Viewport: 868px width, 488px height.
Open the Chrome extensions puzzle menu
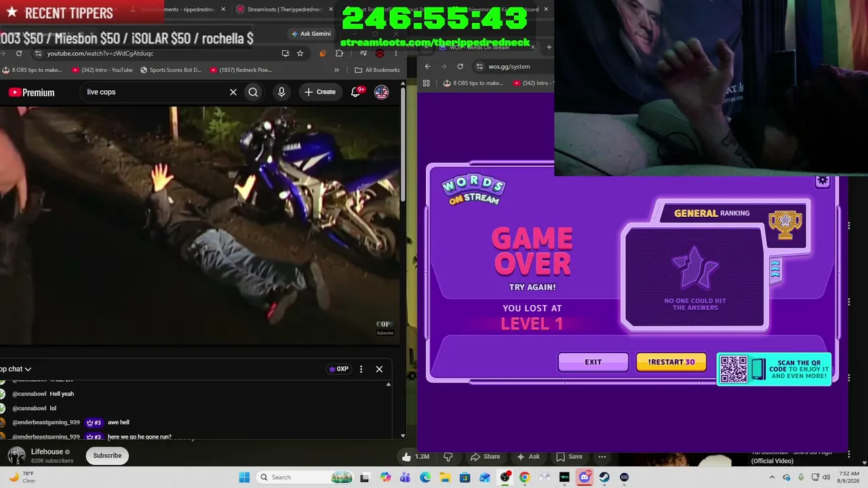(339, 54)
